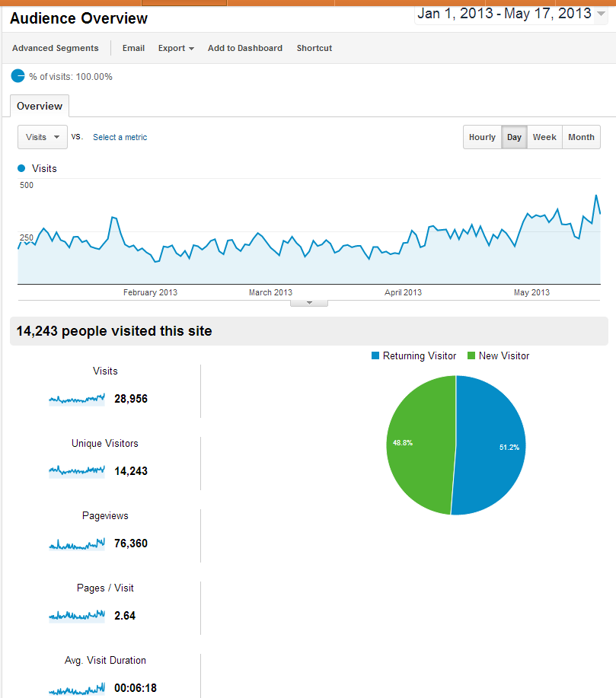Screen dimensions: 616x698
Task: Click Add to Dashboard
Action: [x=244, y=48]
